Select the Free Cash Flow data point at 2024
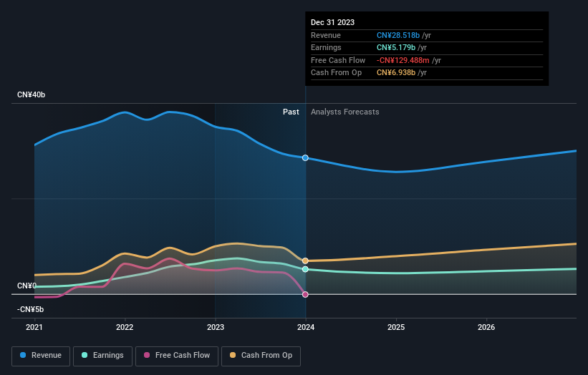 click(x=305, y=294)
